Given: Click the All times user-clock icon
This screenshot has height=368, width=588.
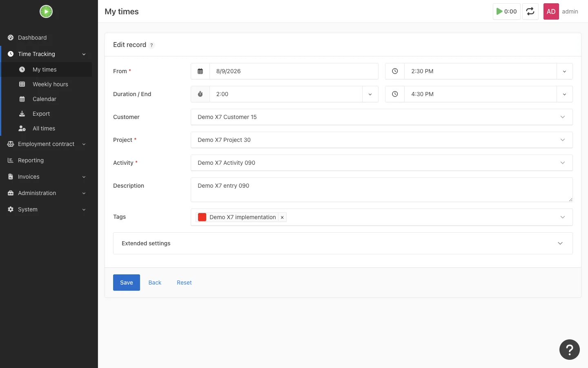Looking at the screenshot, I should click(x=22, y=128).
